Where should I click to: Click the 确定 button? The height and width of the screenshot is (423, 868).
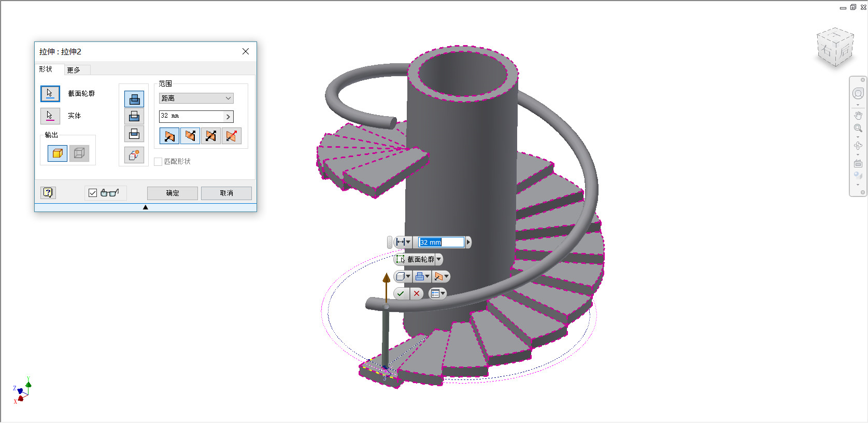(x=173, y=193)
